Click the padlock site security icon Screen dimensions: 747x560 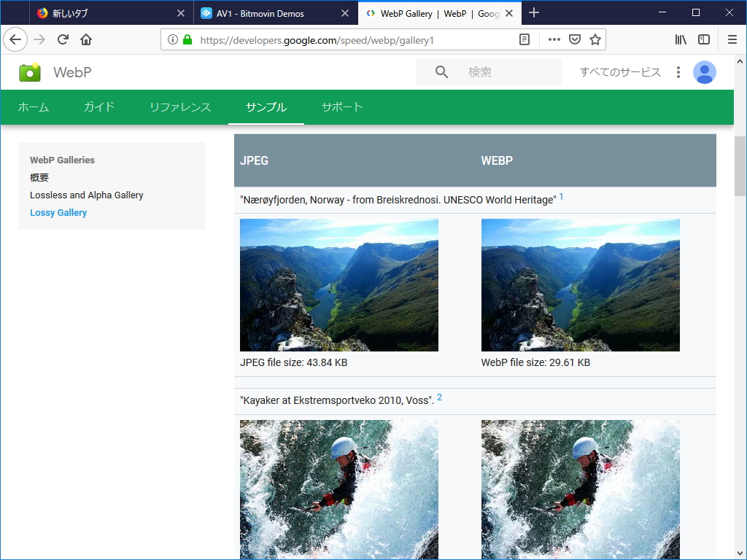(x=186, y=39)
